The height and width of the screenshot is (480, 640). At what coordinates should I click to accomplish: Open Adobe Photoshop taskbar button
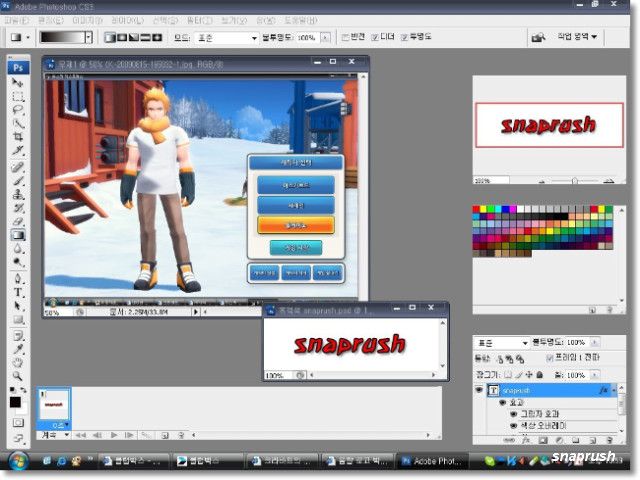(x=432, y=461)
